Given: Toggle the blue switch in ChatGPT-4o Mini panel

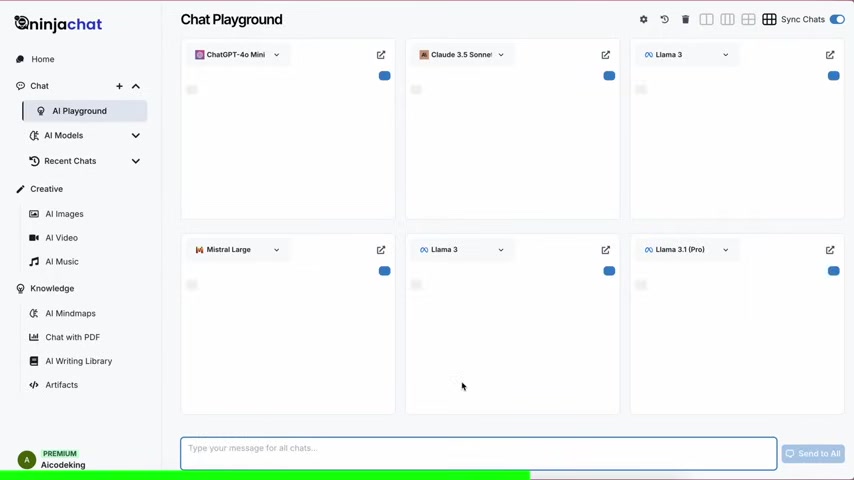Looking at the screenshot, I should pyautogui.click(x=385, y=76).
